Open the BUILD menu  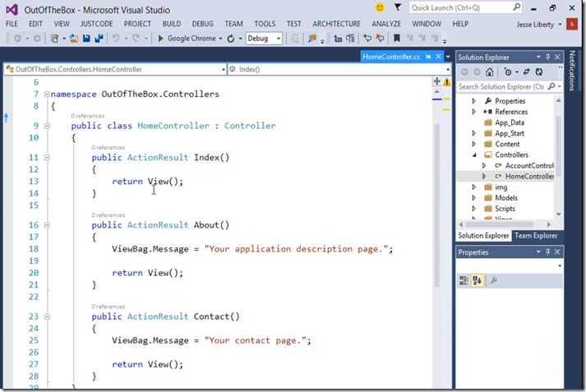coord(172,24)
